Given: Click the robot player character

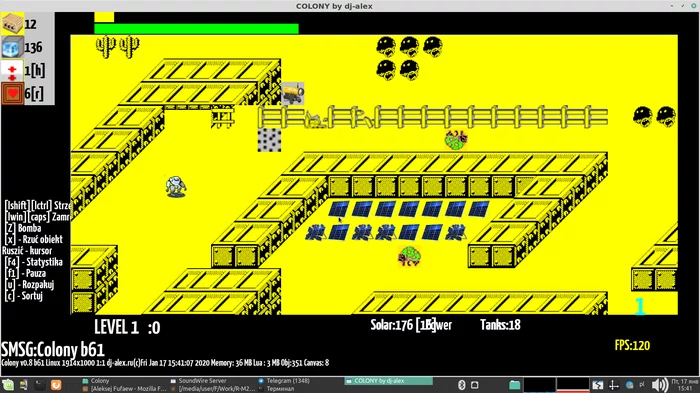Looking at the screenshot, I should [176, 186].
